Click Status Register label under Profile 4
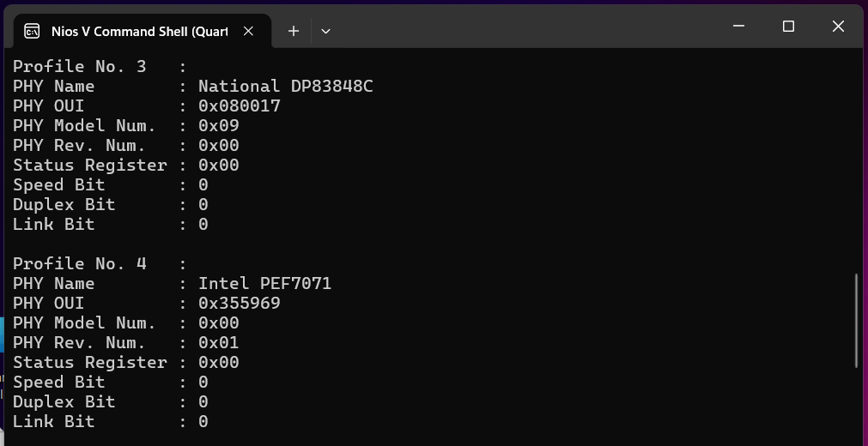 coord(89,362)
